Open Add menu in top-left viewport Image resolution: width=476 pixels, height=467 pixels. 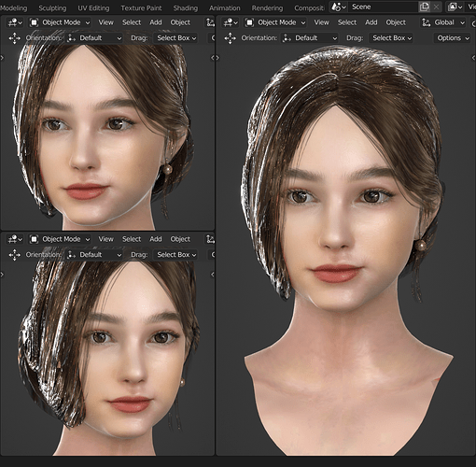click(x=156, y=22)
